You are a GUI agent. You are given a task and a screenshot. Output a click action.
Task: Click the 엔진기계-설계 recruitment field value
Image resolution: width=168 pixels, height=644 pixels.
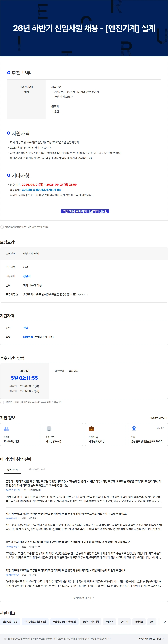[31, 254]
